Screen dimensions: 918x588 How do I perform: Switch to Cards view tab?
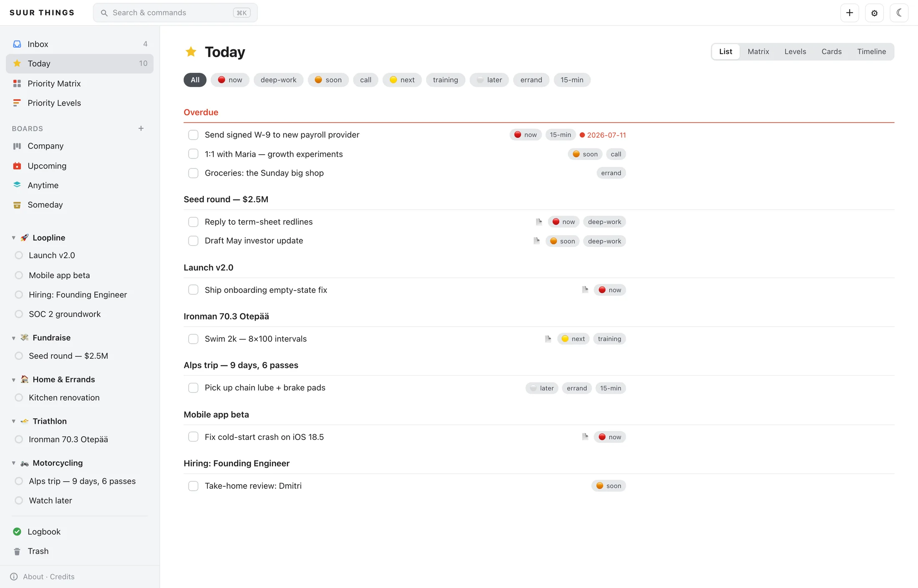coord(832,52)
